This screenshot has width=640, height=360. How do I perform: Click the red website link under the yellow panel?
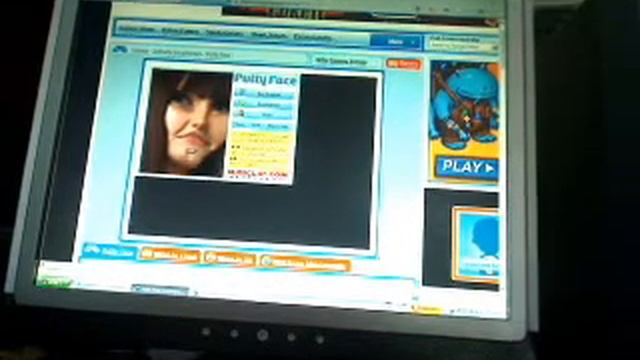[257, 174]
